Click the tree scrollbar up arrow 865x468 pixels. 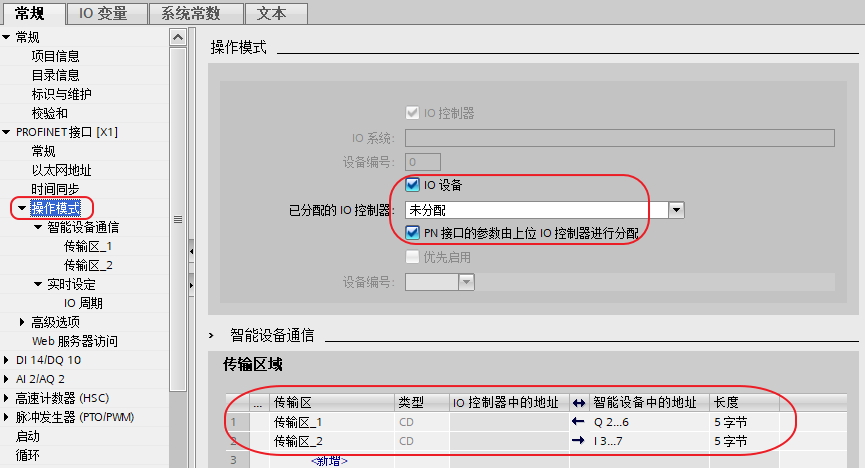click(x=178, y=38)
